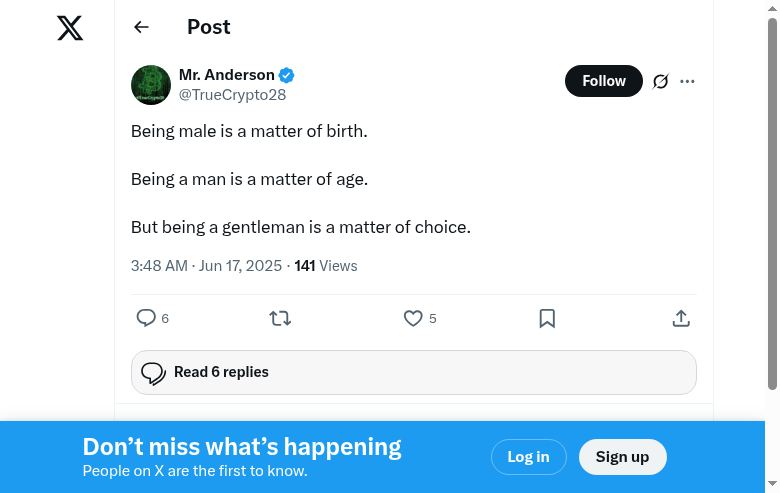Open the 3:48 AM Jun 17, 2025 timestamp
The height and width of the screenshot is (493, 780).
(207, 266)
